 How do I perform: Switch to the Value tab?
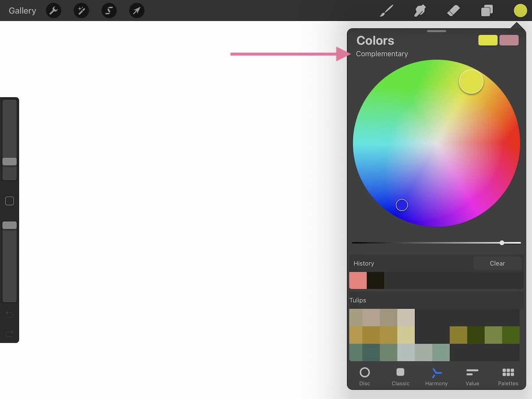472,376
